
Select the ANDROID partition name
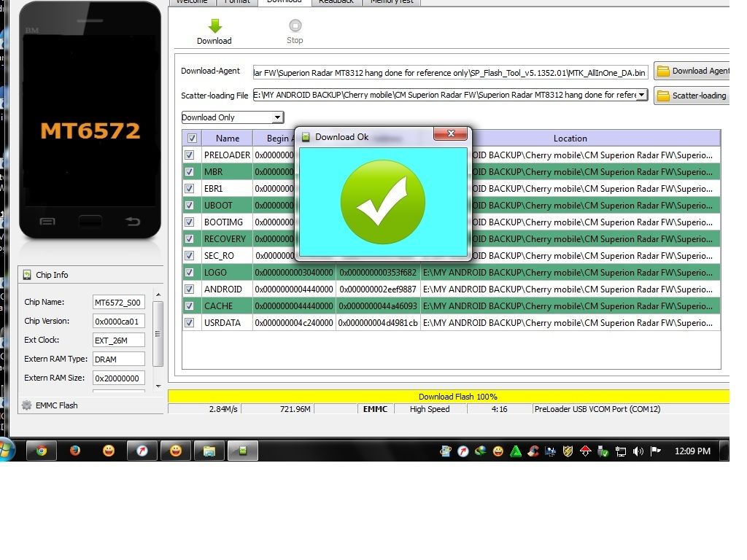click(223, 289)
